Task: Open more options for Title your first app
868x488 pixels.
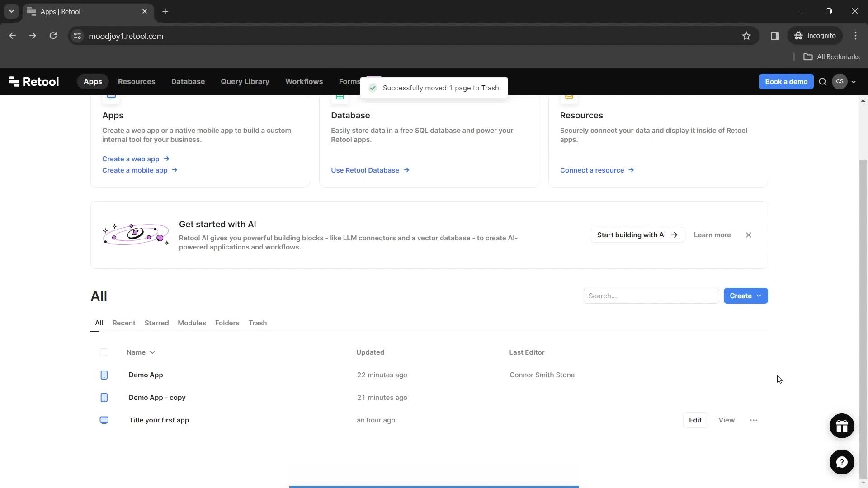Action: pyautogui.click(x=754, y=420)
